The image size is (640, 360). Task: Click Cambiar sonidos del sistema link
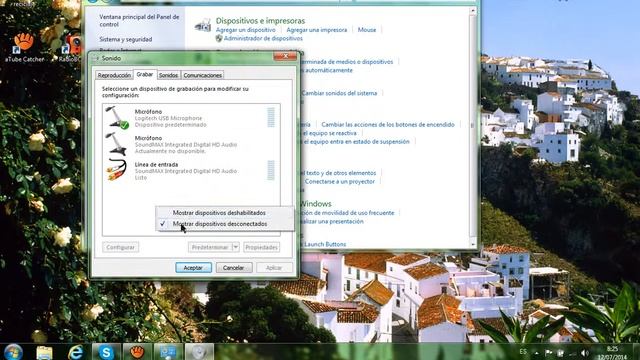[x=340, y=93]
